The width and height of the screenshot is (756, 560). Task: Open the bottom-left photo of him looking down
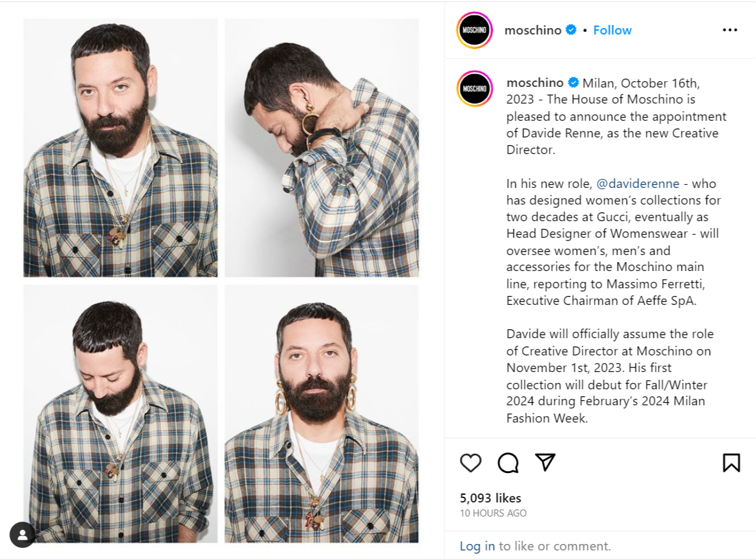click(120, 416)
